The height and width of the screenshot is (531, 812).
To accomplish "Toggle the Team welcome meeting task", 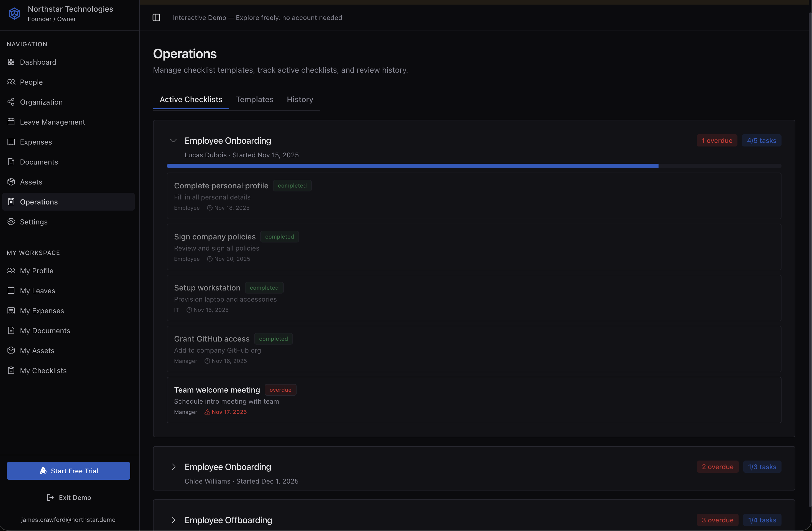I will 217,390.
